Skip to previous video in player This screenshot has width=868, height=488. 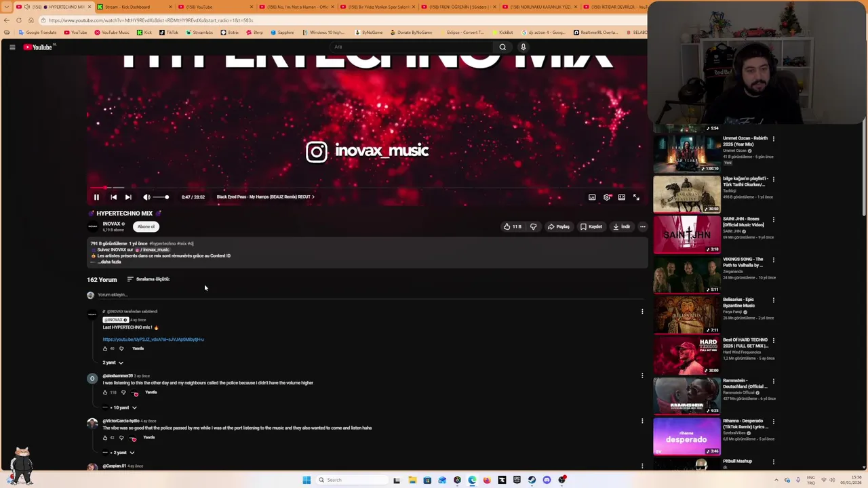(113, 197)
